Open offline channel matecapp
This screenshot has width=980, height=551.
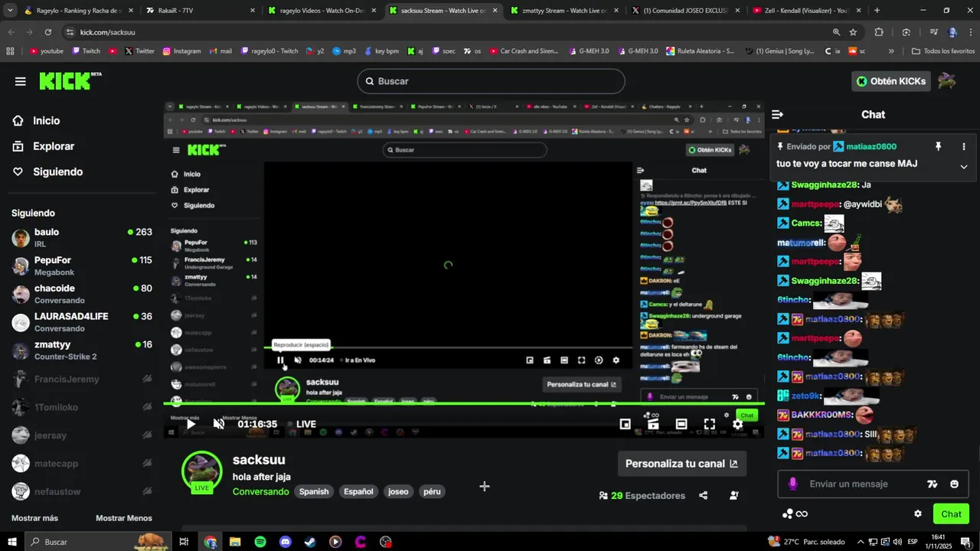[81, 463]
